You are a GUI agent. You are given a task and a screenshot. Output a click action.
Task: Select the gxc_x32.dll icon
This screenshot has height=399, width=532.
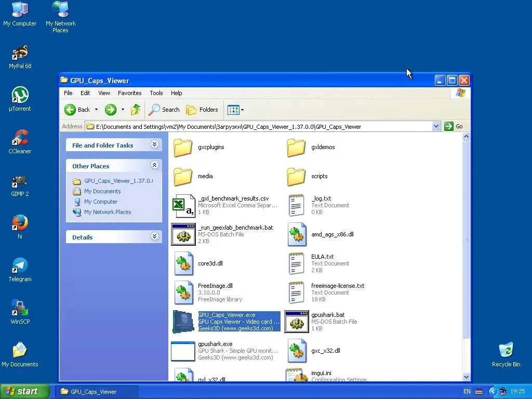click(x=297, y=351)
